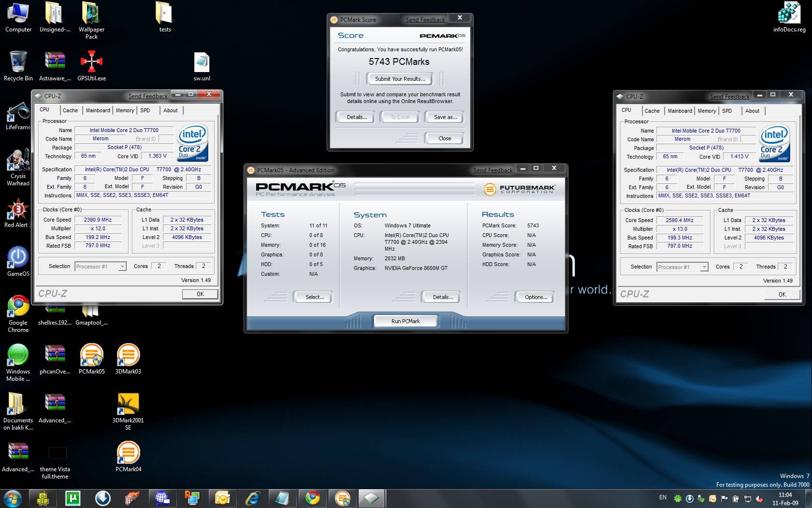Open the Astraware archive icon
The width and height of the screenshot is (812, 508).
coord(55,66)
